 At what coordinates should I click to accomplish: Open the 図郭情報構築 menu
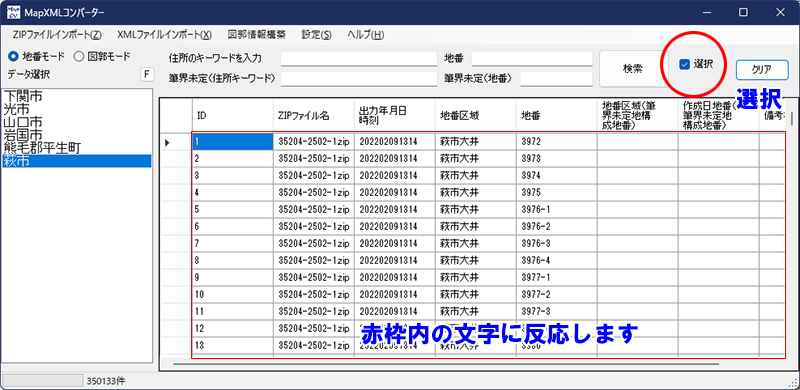(257, 35)
